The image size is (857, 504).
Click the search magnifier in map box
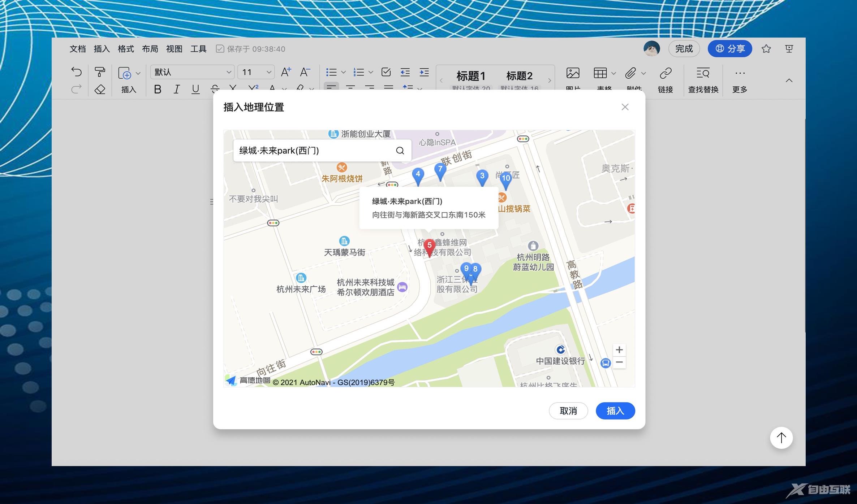point(400,151)
